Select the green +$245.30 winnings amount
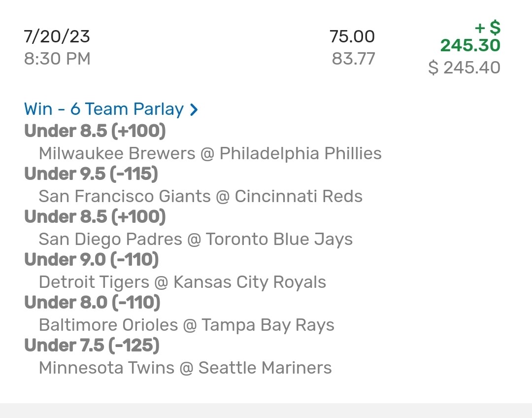Image resolution: width=532 pixels, height=418 pixels. pyautogui.click(x=470, y=37)
